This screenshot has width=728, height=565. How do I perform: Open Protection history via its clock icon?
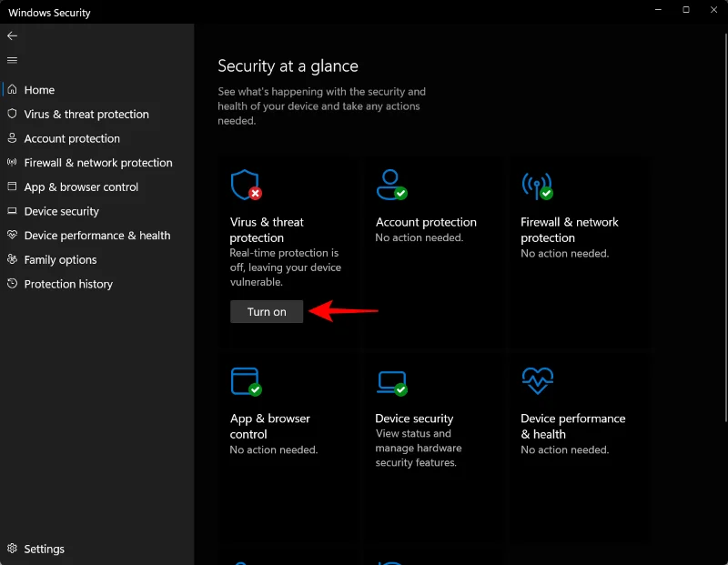click(x=10, y=284)
